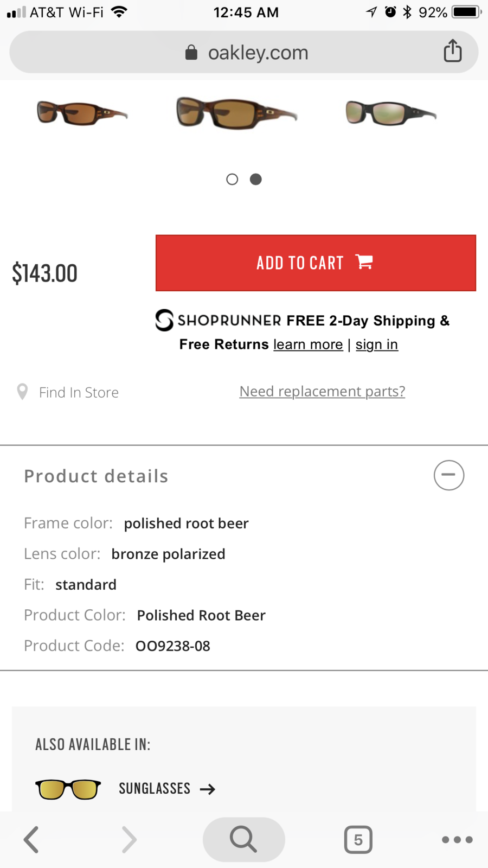Click the ShopRunner sign in link
488x868 pixels.
coord(377,344)
